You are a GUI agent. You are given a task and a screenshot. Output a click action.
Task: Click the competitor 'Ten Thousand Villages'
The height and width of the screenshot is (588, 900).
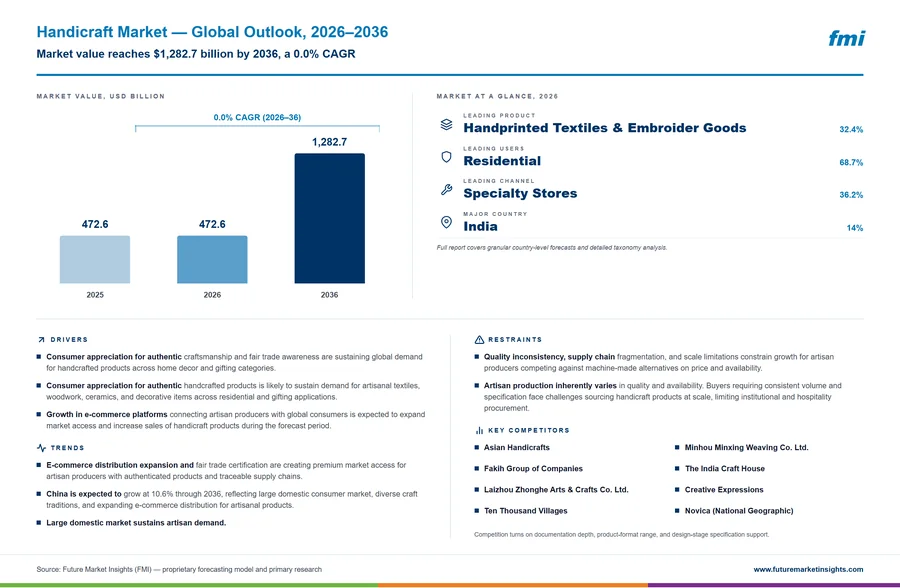tap(526, 511)
